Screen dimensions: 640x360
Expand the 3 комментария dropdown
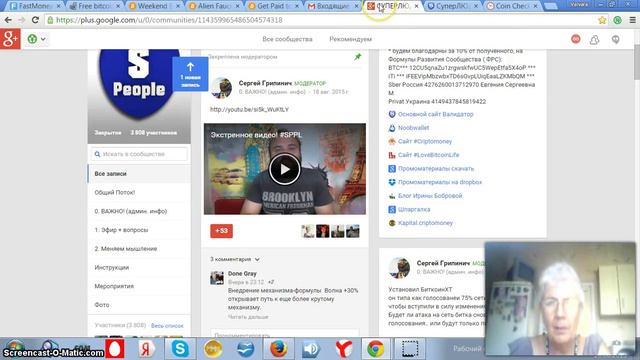[x=235, y=259]
